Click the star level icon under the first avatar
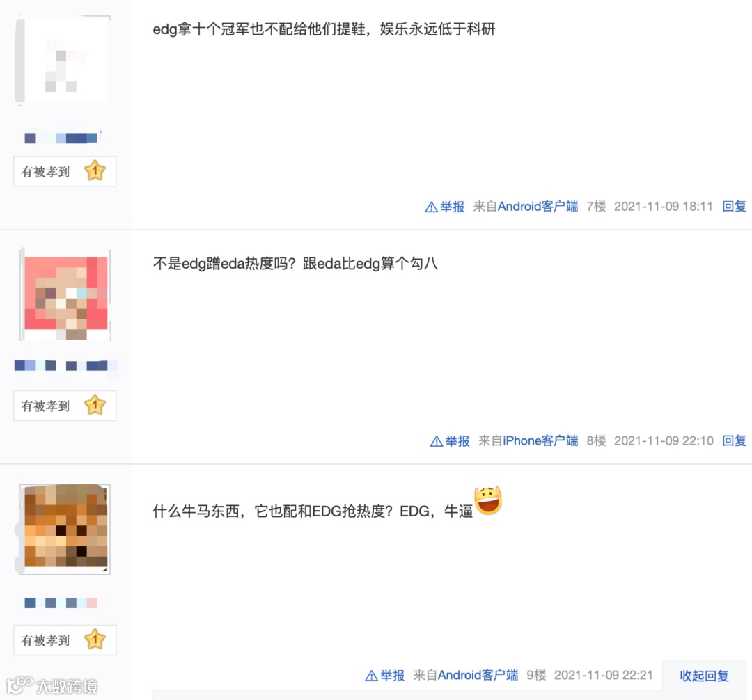The height and width of the screenshot is (700, 752). (95, 171)
